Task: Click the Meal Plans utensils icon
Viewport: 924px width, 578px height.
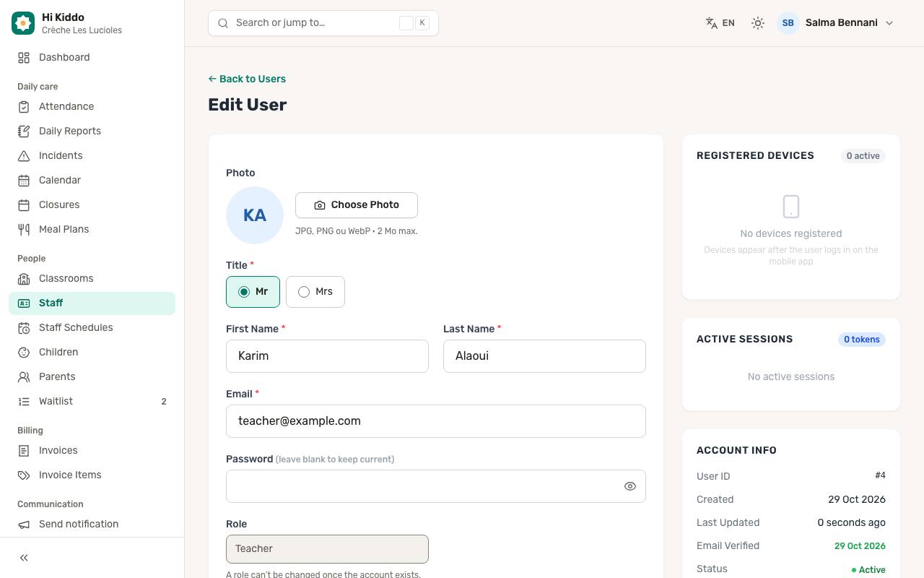Action: coord(24,230)
